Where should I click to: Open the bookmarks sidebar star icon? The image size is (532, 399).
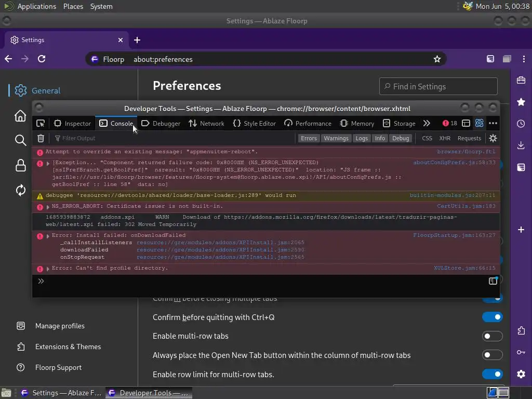pos(521,102)
